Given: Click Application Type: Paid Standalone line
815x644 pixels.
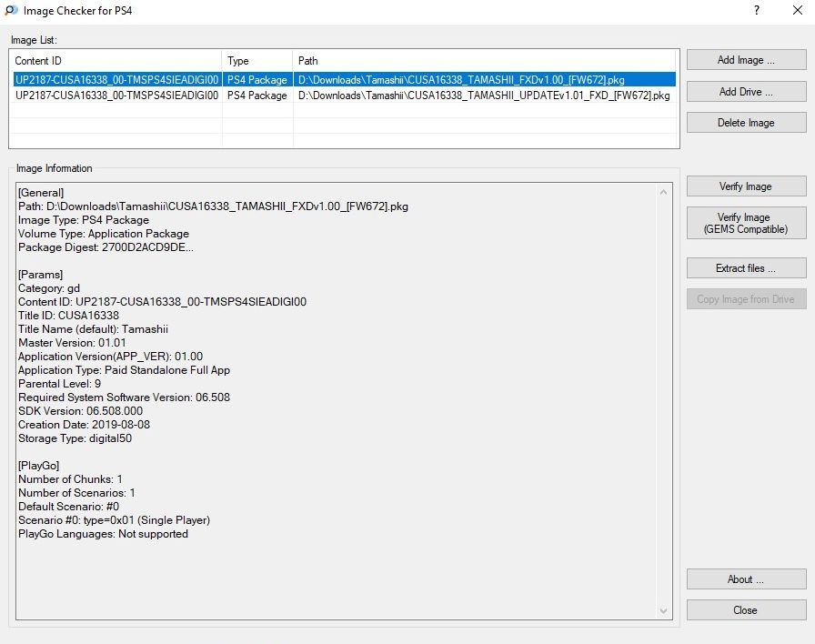Looking at the screenshot, I should pyautogui.click(x=125, y=370).
